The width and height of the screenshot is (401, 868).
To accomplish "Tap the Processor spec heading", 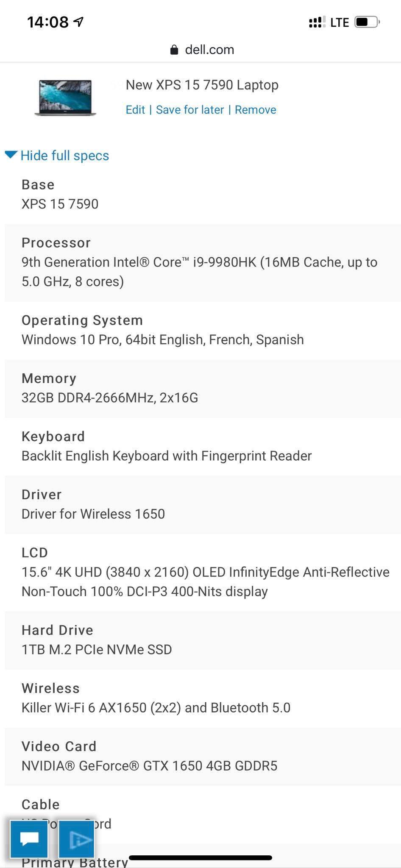I will pos(56,243).
